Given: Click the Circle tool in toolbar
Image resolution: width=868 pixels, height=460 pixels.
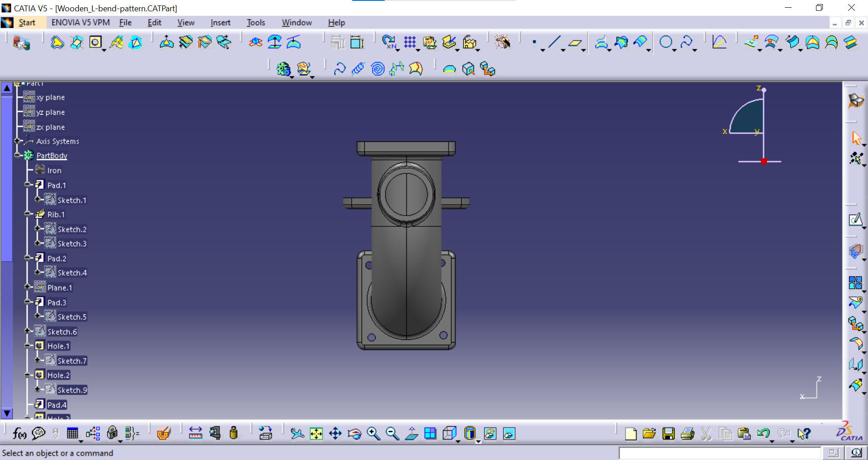Looking at the screenshot, I should coord(665,42).
